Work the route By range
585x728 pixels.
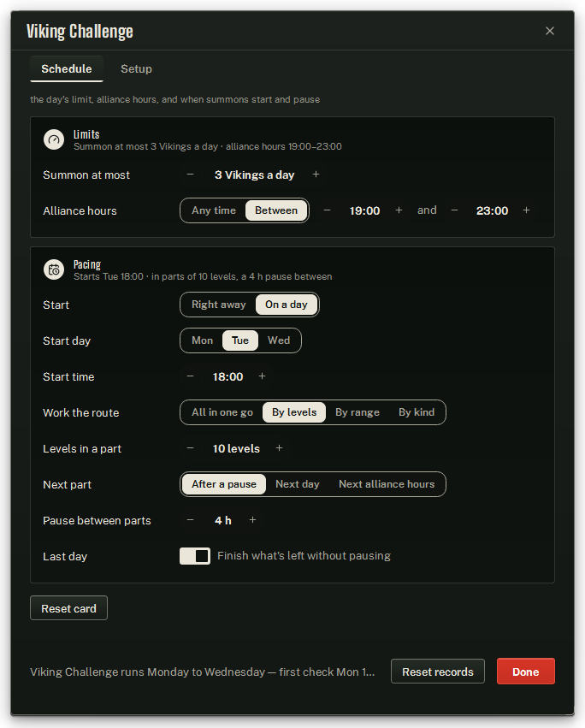357,412
